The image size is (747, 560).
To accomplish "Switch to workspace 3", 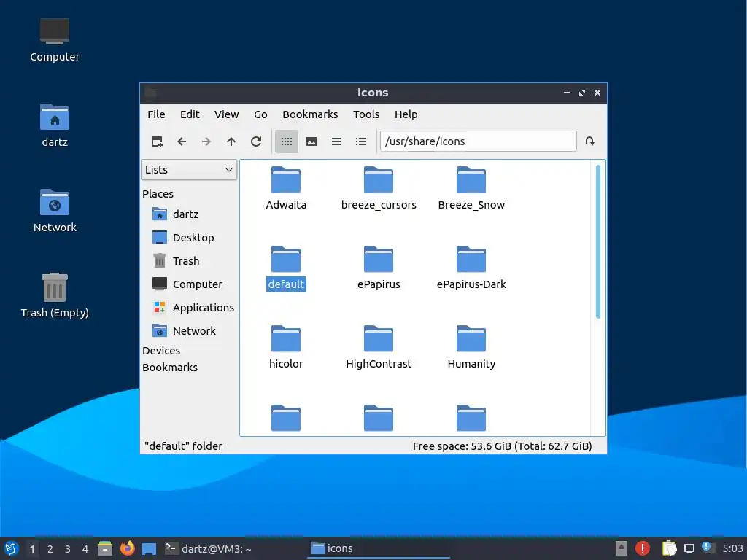I will click(x=68, y=549).
